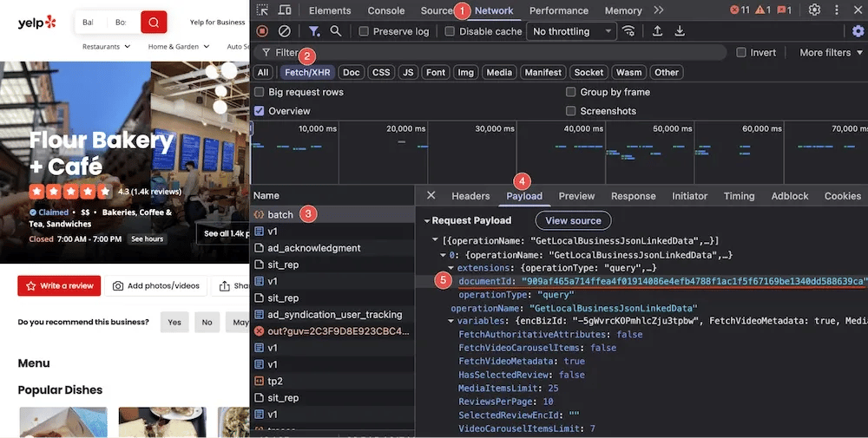Expand the More filters dropdown
The height and width of the screenshot is (438, 868).
click(x=831, y=53)
